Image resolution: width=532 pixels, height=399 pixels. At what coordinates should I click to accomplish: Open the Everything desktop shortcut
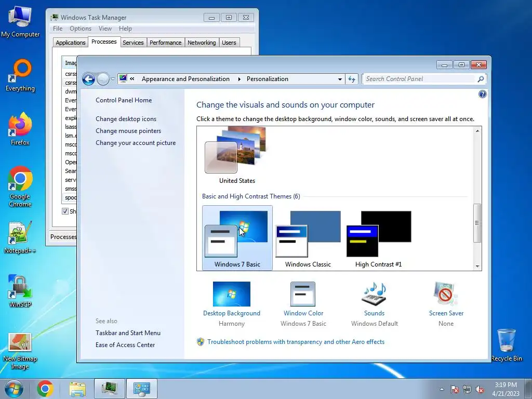[x=20, y=75]
